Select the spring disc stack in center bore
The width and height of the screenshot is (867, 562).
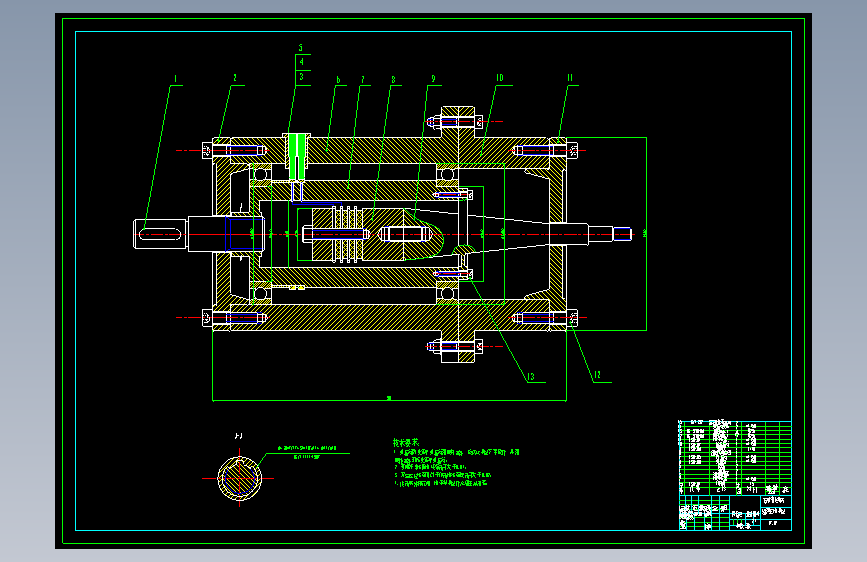[x=344, y=234]
